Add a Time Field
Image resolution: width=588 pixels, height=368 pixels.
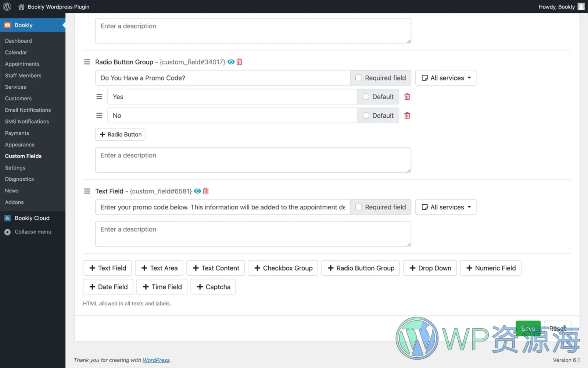(x=162, y=287)
